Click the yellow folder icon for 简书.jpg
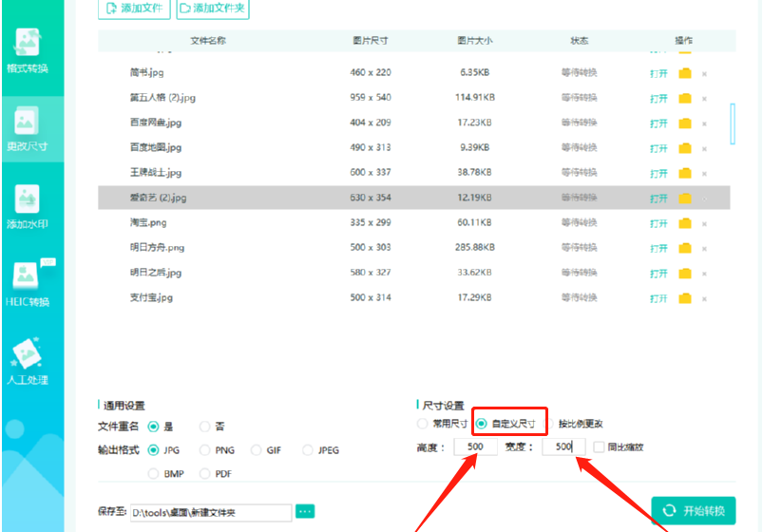The width and height of the screenshot is (763, 532). click(x=685, y=73)
